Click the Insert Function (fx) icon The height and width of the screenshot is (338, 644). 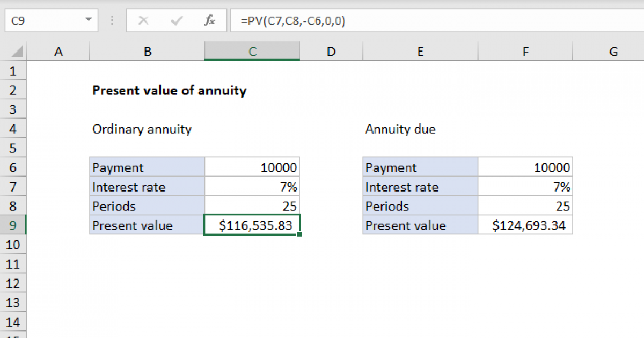[x=209, y=20]
